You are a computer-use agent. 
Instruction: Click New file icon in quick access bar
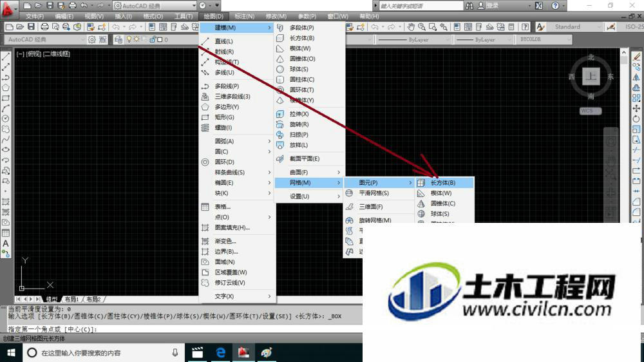point(27,6)
